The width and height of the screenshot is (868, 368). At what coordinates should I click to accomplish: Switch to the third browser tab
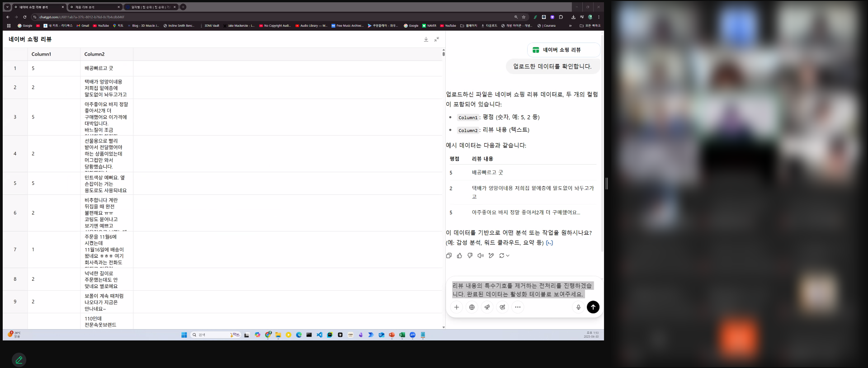(151, 7)
